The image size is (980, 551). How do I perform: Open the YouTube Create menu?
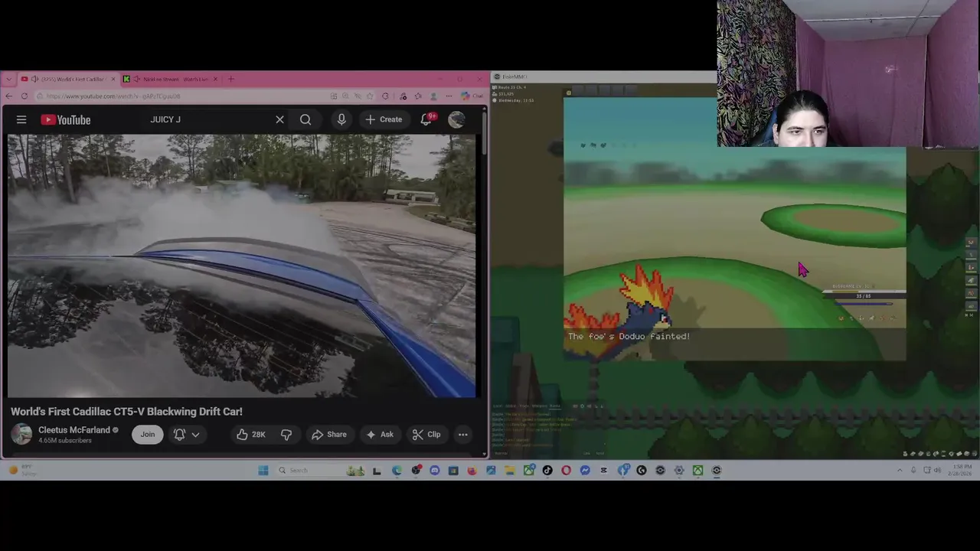click(384, 119)
